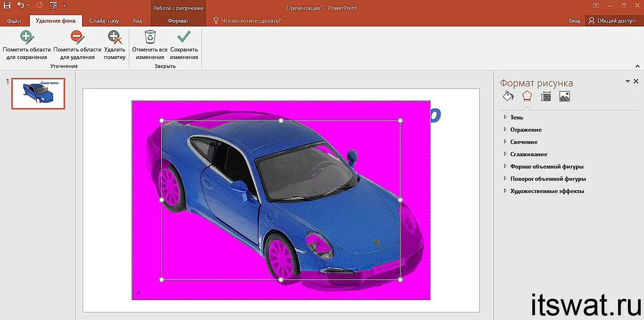Select Пометить области для удаления tool
This screenshot has width=644, height=320.
(x=77, y=45)
